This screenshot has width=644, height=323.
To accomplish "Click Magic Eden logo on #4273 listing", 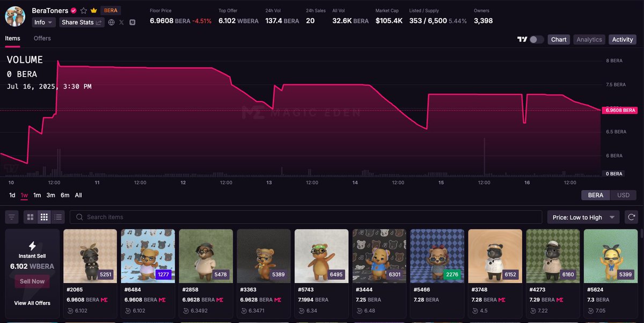I will (560, 300).
